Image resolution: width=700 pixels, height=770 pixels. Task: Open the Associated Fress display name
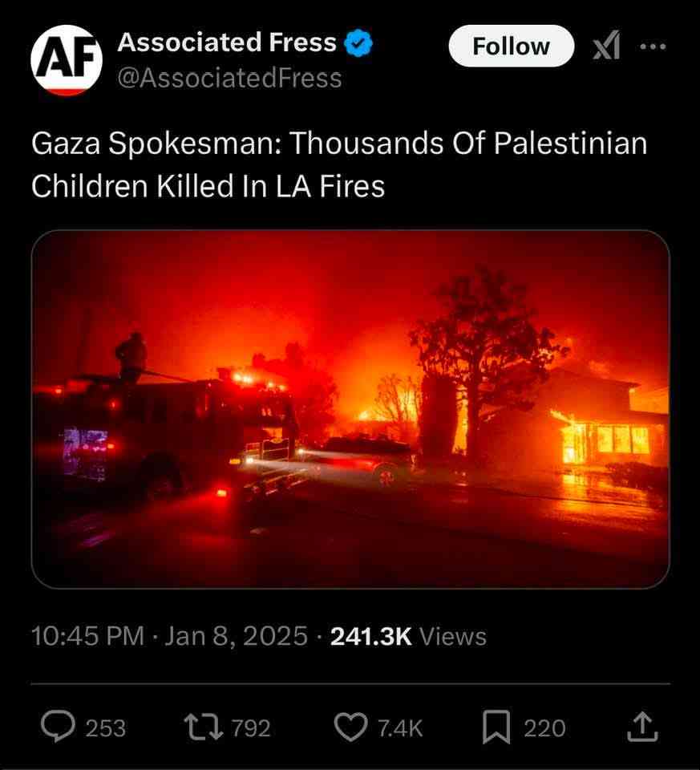[227, 43]
